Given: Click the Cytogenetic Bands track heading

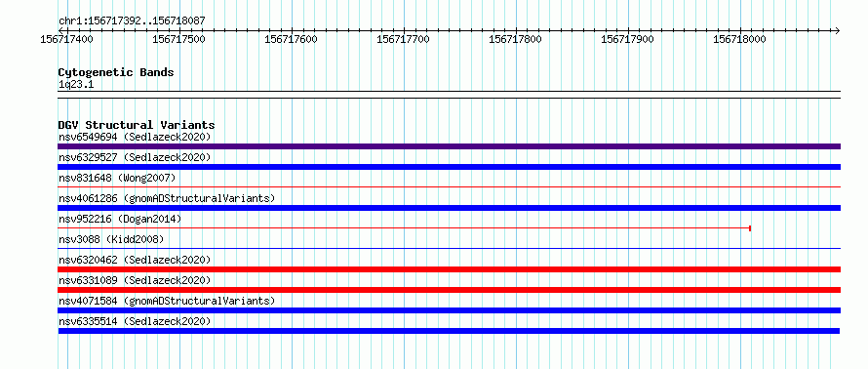Looking at the screenshot, I should click(x=116, y=72).
